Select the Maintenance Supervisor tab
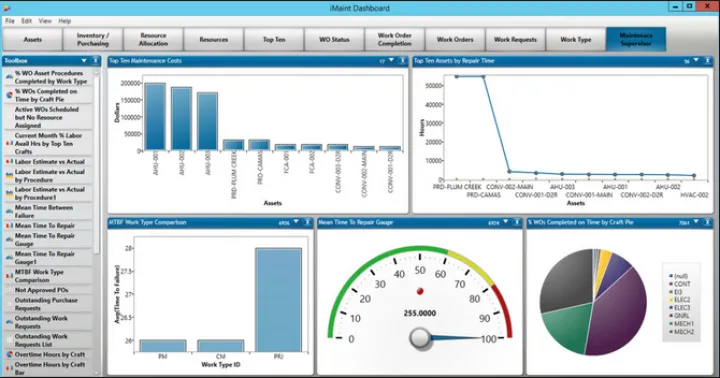The height and width of the screenshot is (378, 720). [x=636, y=39]
